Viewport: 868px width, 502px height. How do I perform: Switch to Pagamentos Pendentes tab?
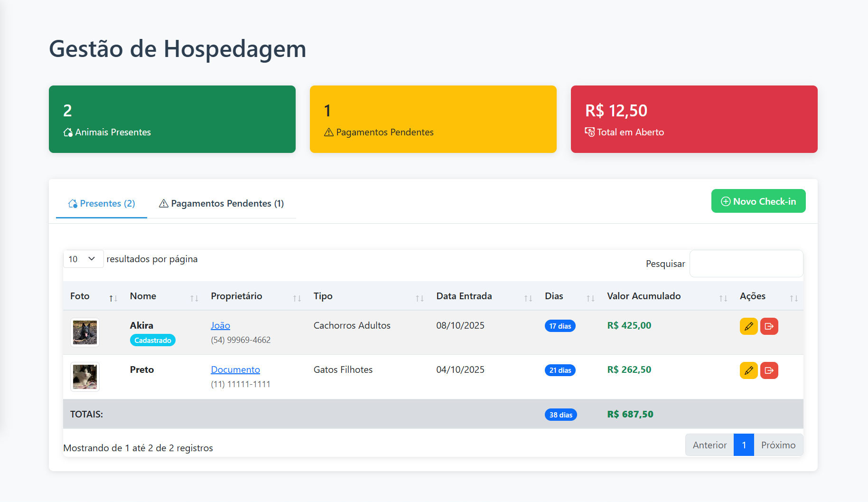pos(221,204)
